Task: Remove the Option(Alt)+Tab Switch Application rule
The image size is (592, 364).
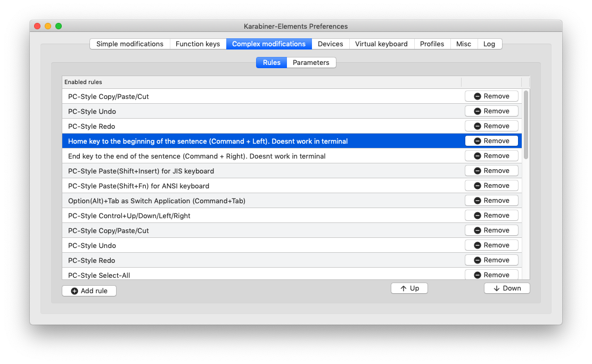Action: 491,201
